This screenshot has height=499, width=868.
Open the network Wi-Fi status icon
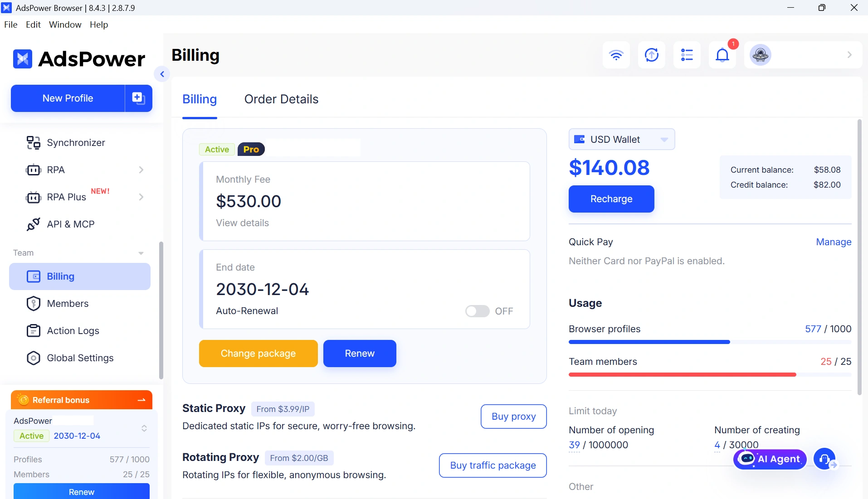[616, 55]
